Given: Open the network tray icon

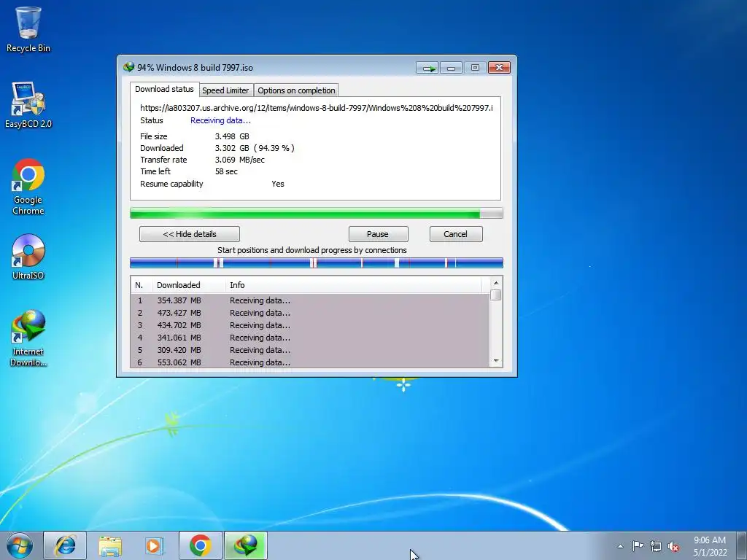Looking at the screenshot, I should click(x=656, y=546).
